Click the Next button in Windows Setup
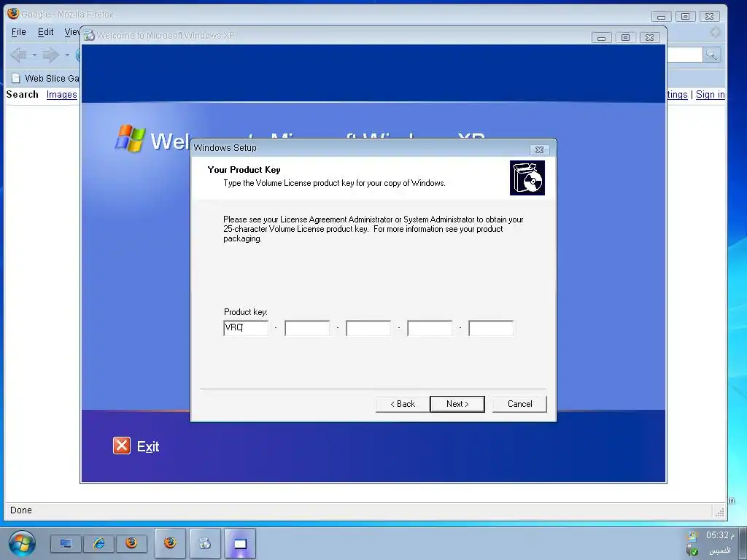Image resolution: width=747 pixels, height=560 pixels. pyautogui.click(x=457, y=404)
